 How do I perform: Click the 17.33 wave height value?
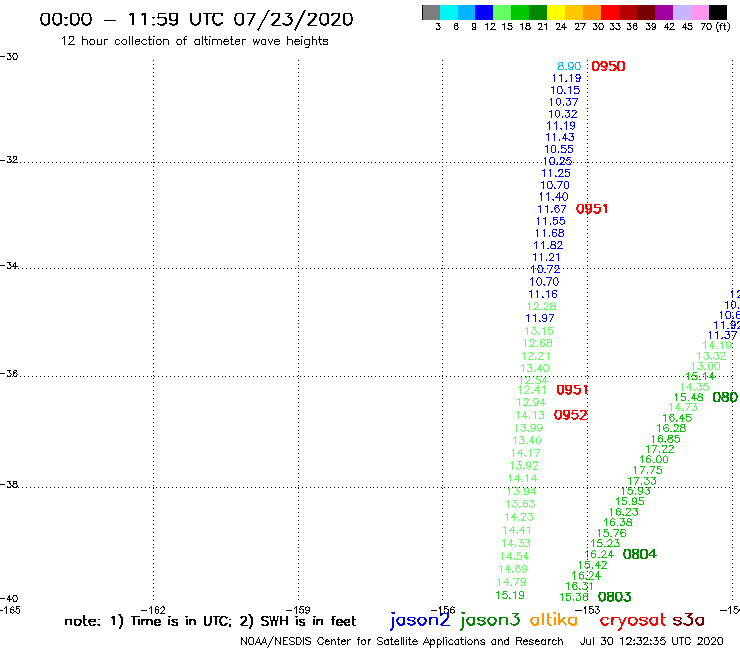pyautogui.click(x=642, y=481)
